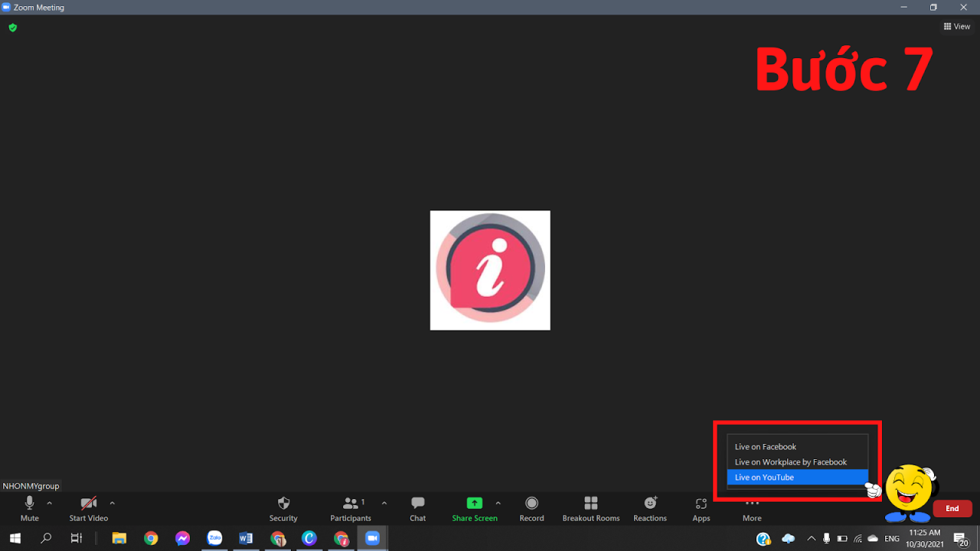Start your video
The height and width of the screenshot is (551, 980).
pyautogui.click(x=88, y=507)
